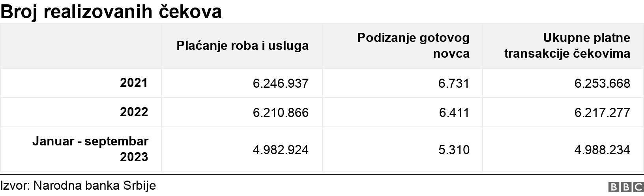The image size is (644, 196).
Task: Click the empty top-left header cell
Action: (x=80, y=46)
